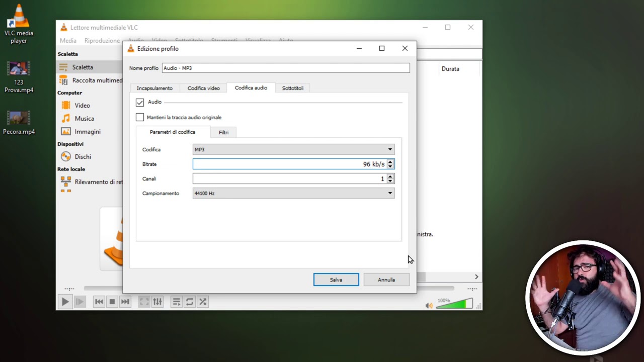Decrease the Canali value with down arrow
The height and width of the screenshot is (362, 644).
pos(390,181)
